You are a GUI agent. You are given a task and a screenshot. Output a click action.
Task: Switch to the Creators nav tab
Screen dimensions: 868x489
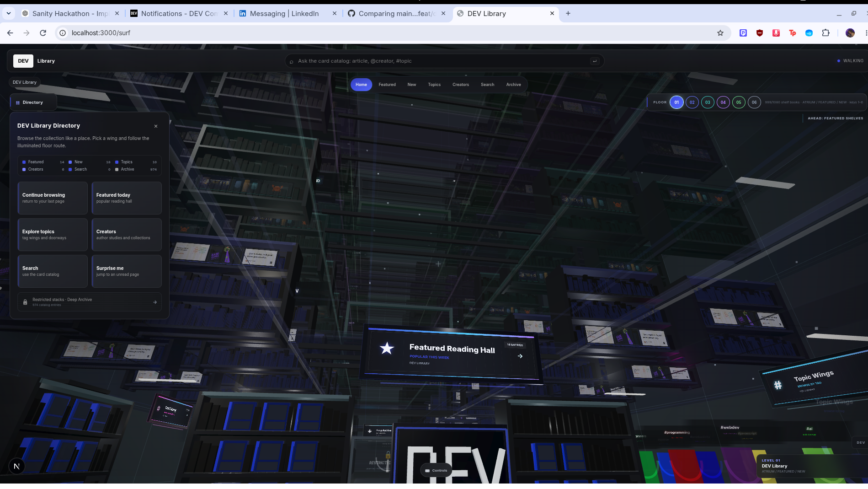[461, 85]
